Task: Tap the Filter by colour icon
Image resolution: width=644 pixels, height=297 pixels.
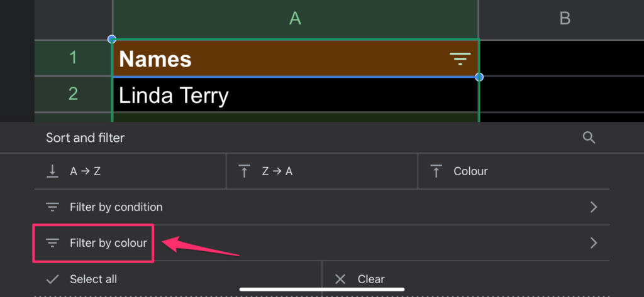Action: click(x=52, y=243)
